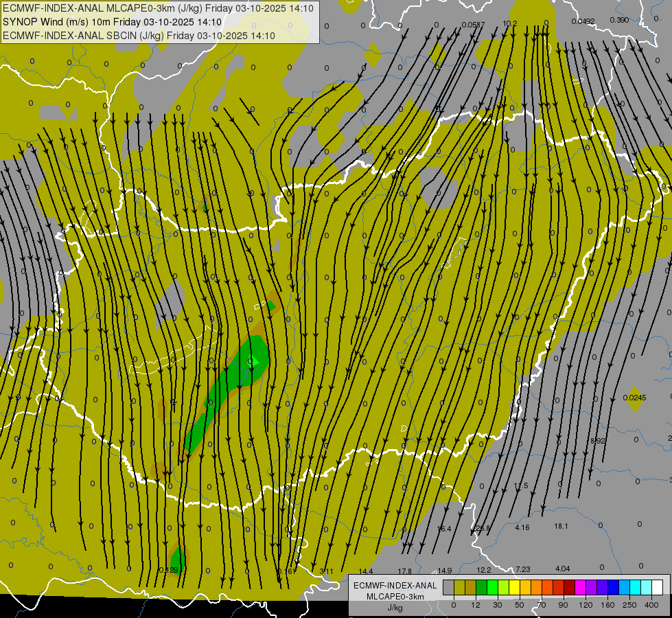Click the legend scale value 120
672x618 pixels.
[586, 605]
